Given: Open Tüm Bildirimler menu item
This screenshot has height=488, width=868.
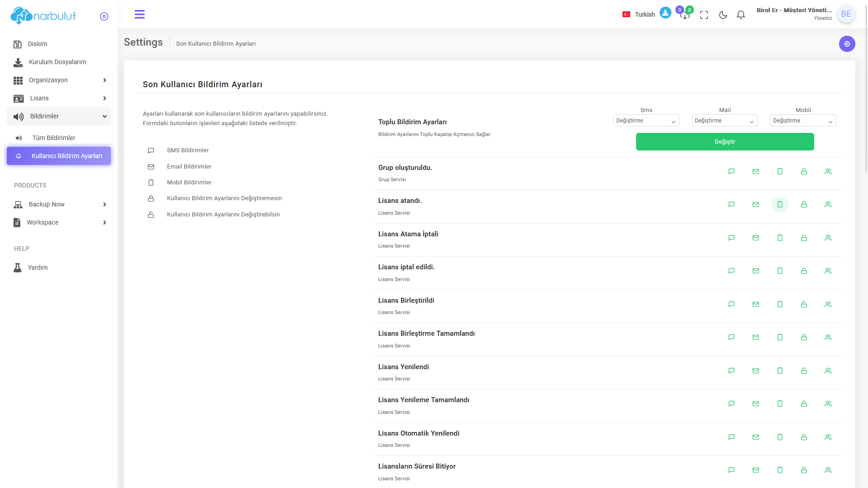Looking at the screenshot, I should coord(54,138).
